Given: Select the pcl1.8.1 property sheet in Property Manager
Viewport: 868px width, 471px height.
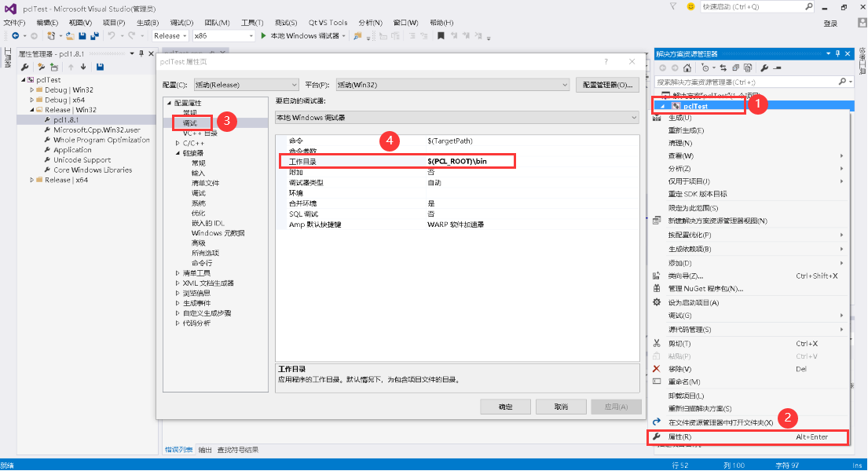Looking at the screenshot, I should coord(66,120).
